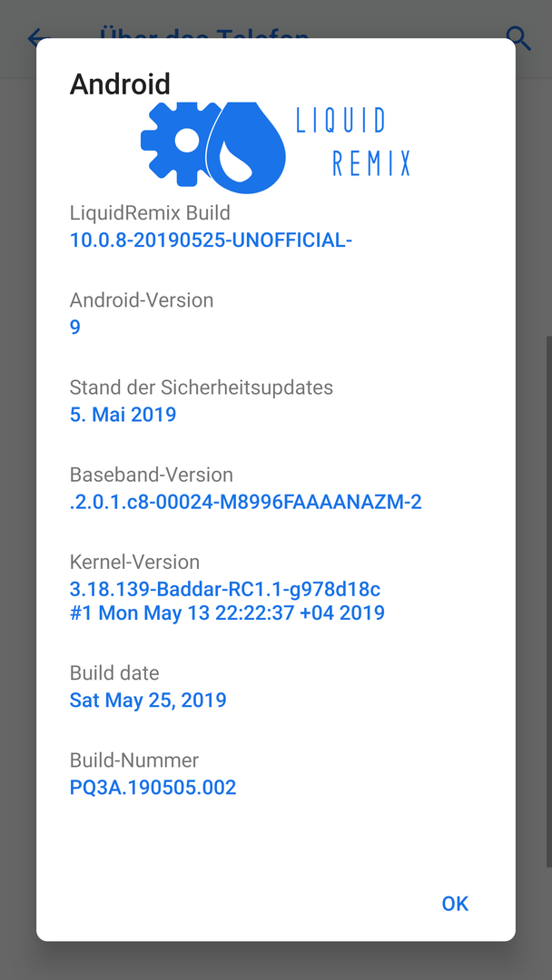Tap the Kernel-Version label
Viewport: 552px width, 980px height.
(x=134, y=562)
